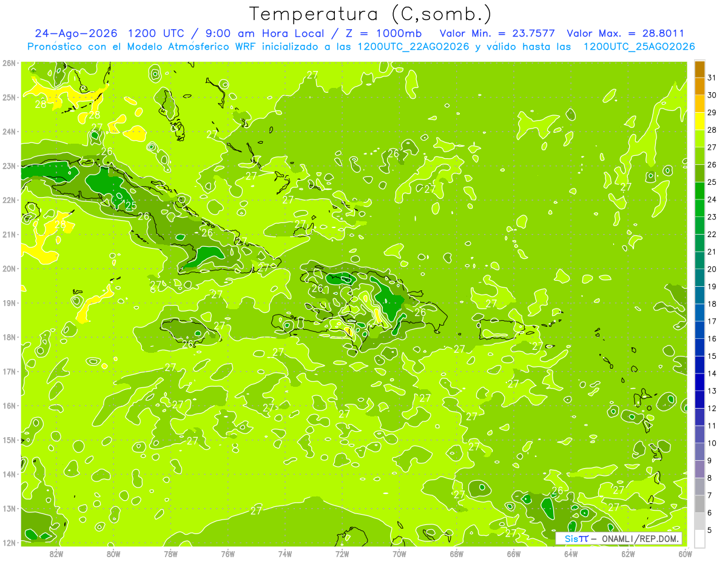728x562 pixels.
Task: Select the 1200UTC_25AGO2026 valid-until time text
Action: (639, 47)
